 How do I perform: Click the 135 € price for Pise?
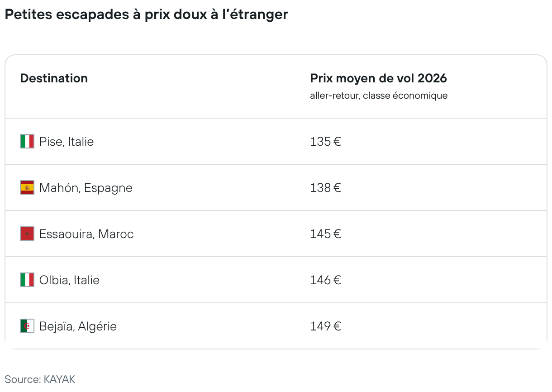coord(325,142)
